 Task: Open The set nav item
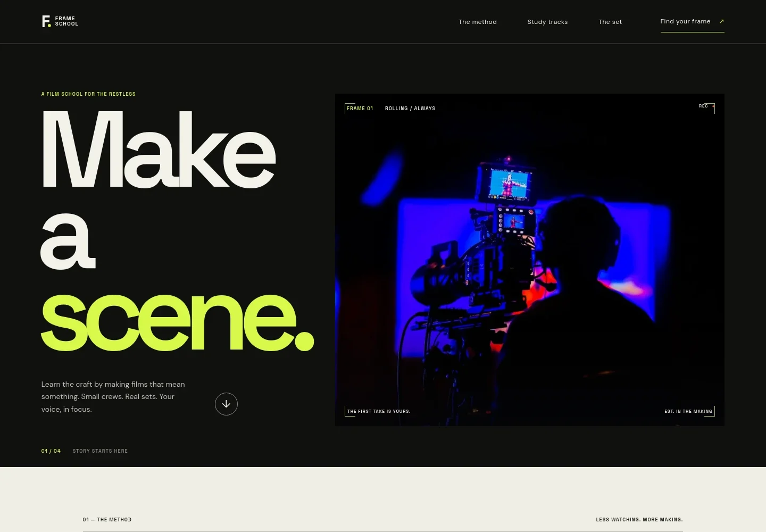pyautogui.click(x=610, y=22)
